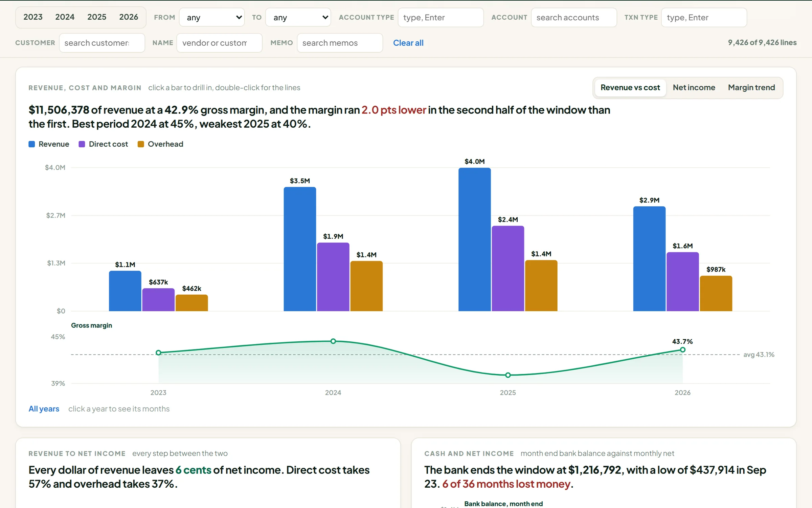812x508 pixels.
Task: Click the 2023 Revenue bar labeled $1.1M
Action: [125, 291]
